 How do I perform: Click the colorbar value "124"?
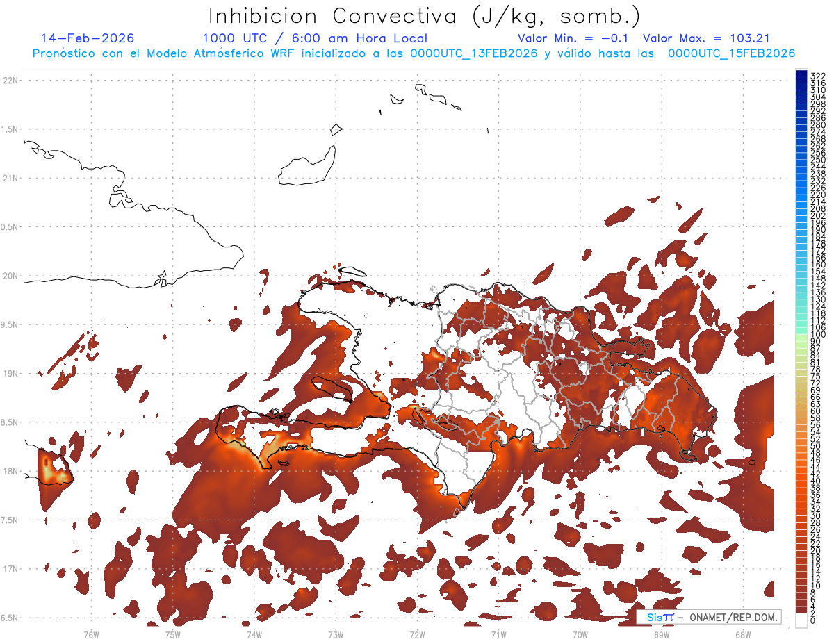coord(818,306)
